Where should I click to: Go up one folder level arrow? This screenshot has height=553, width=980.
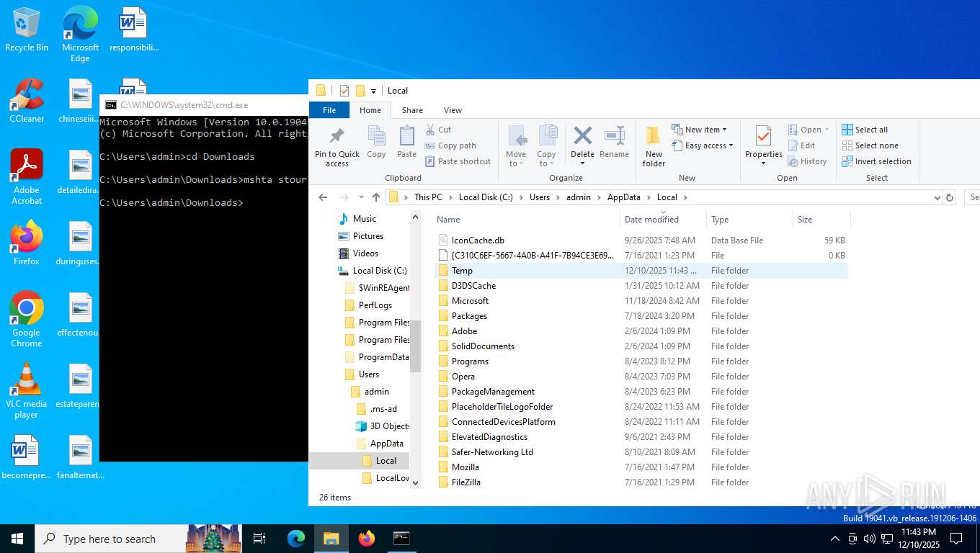375,197
